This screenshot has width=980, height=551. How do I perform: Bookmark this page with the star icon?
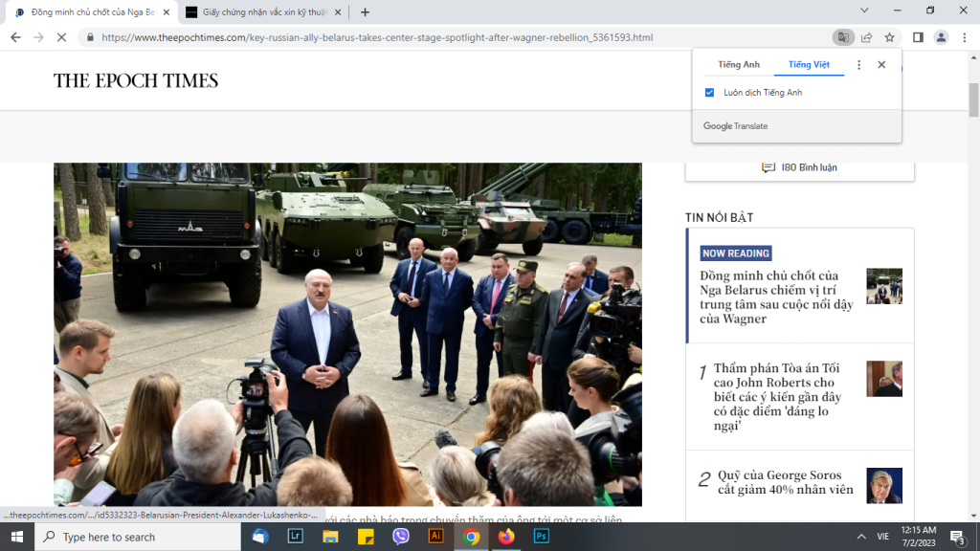889,37
